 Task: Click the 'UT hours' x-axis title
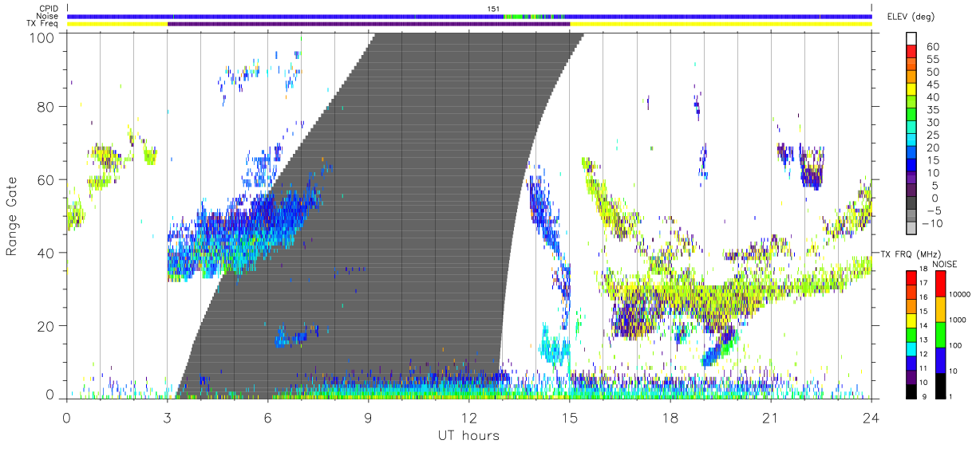pos(469,435)
